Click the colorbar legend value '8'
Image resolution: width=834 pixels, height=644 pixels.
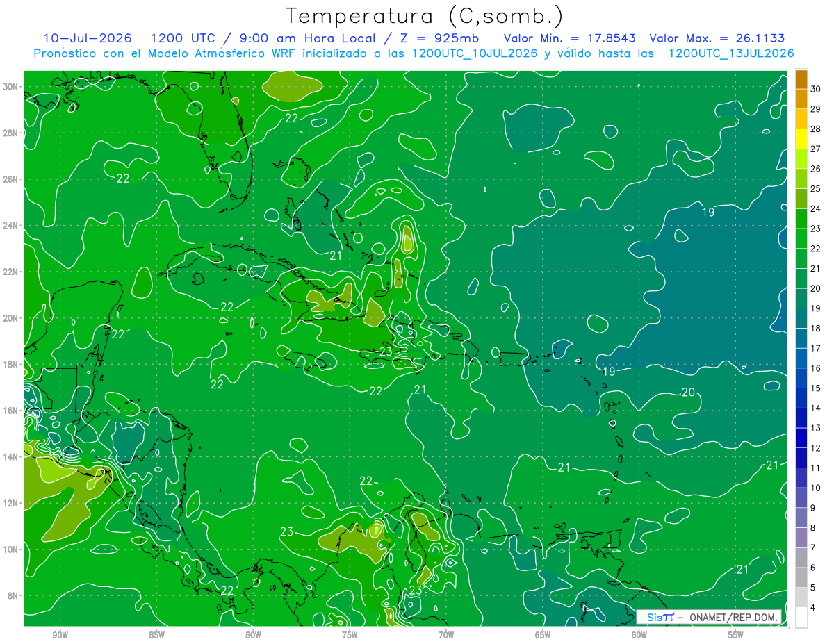tap(813, 528)
